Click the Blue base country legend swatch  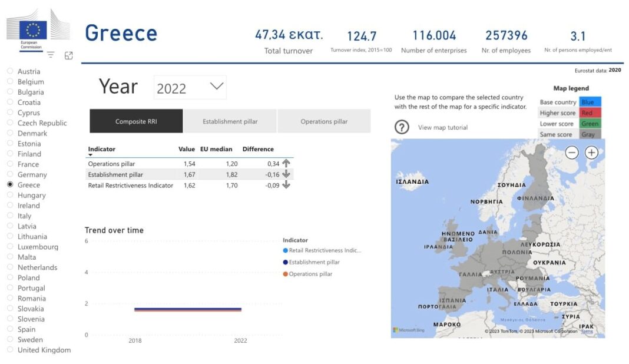pos(590,102)
